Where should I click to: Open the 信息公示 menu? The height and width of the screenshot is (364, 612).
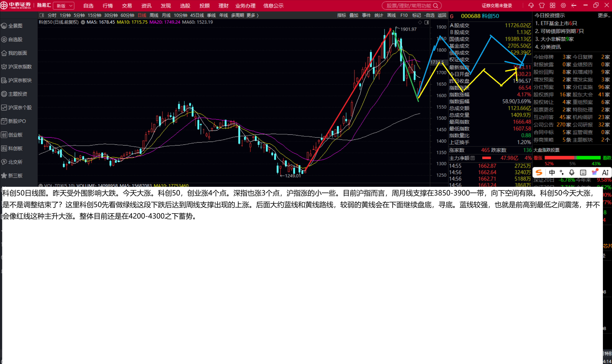pyautogui.click(x=273, y=6)
